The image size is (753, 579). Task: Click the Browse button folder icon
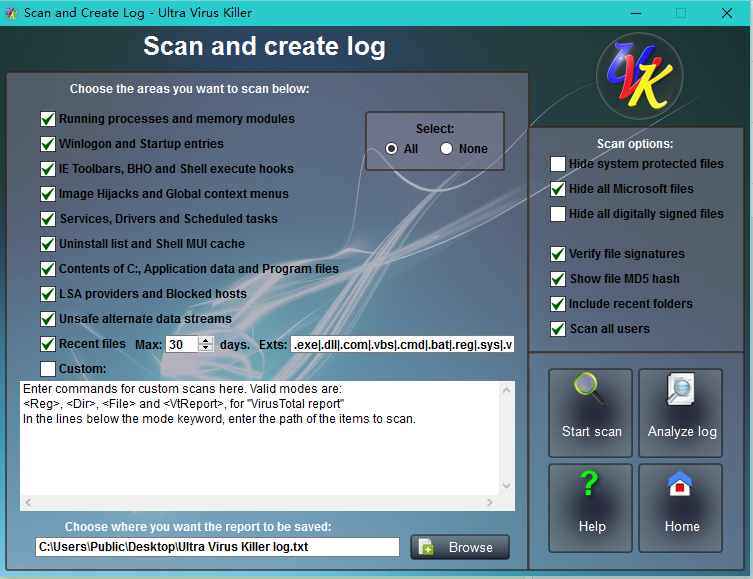pyautogui.click(x=427, y=547)
